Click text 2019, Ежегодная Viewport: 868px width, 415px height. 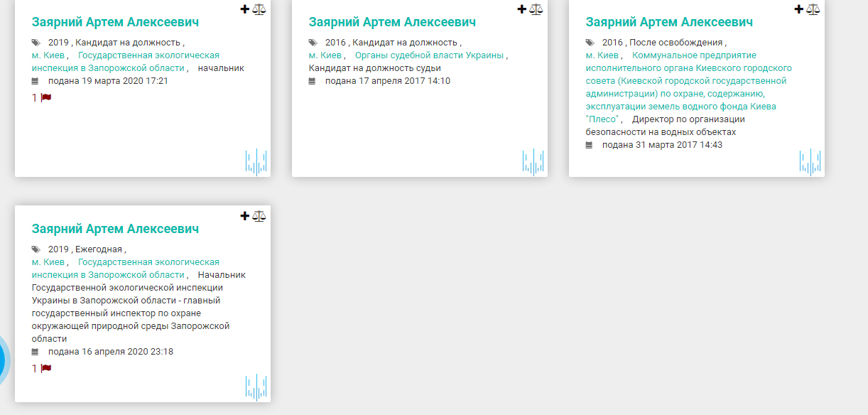click(85, 249)
